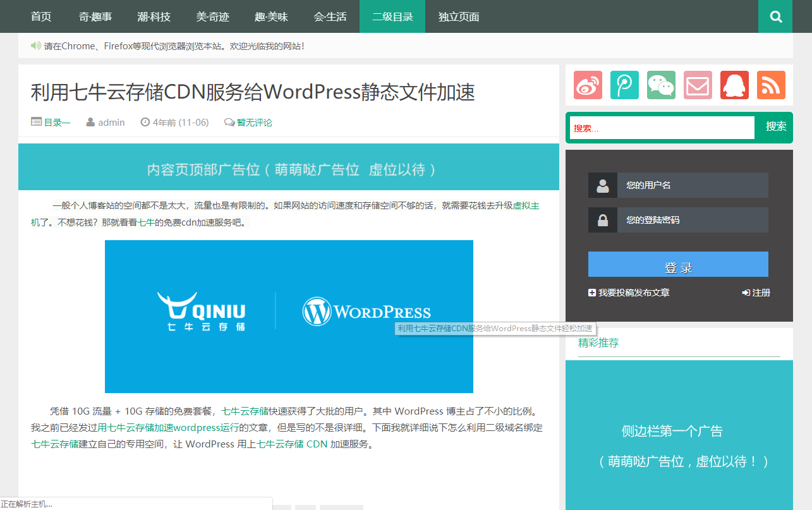Viewport: 812px width, 510px height.
Task: Open the Weibo social icon
Action: [x=588, y=85]
